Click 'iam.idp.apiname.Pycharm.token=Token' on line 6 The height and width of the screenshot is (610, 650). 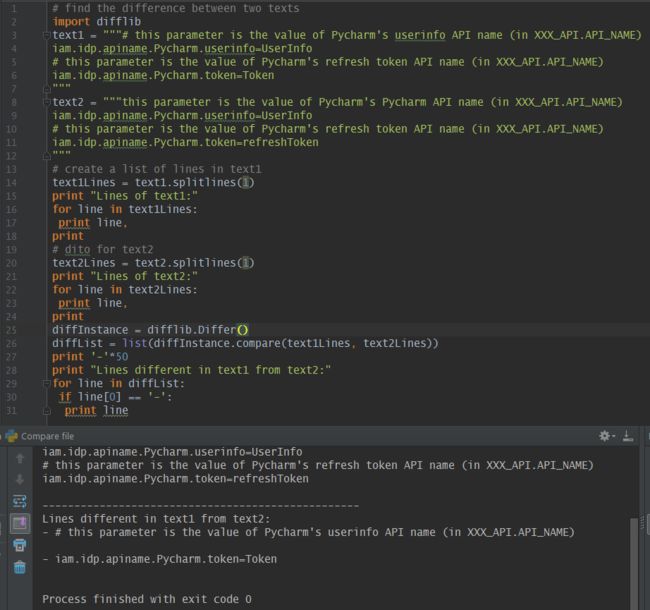pyautogui.click(x=163, y=75)
